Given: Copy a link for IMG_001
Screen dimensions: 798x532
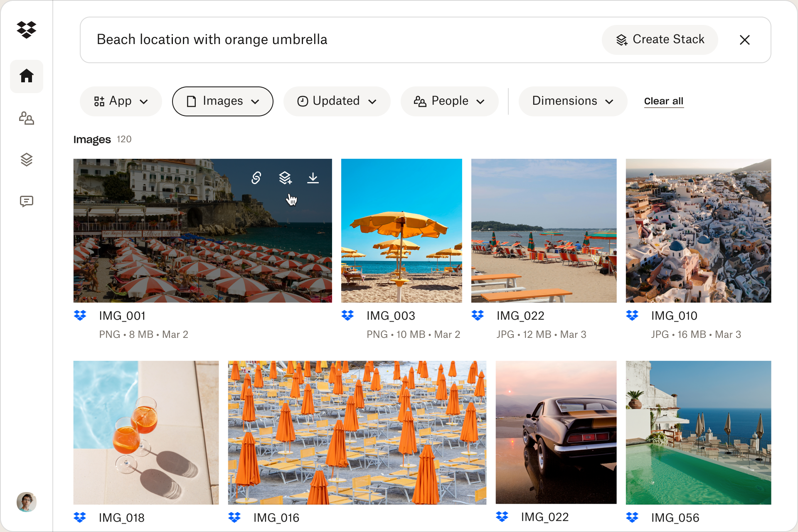Looking at the screenshot, I should coord(256,178).
